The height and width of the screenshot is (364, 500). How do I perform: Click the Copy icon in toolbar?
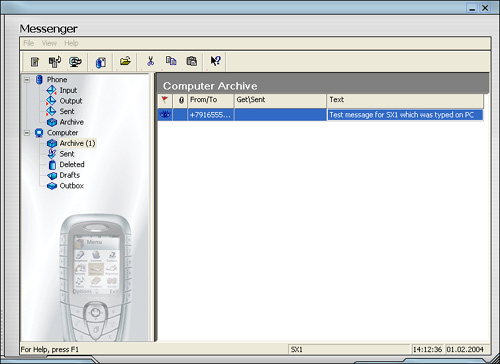pos(171,61)
